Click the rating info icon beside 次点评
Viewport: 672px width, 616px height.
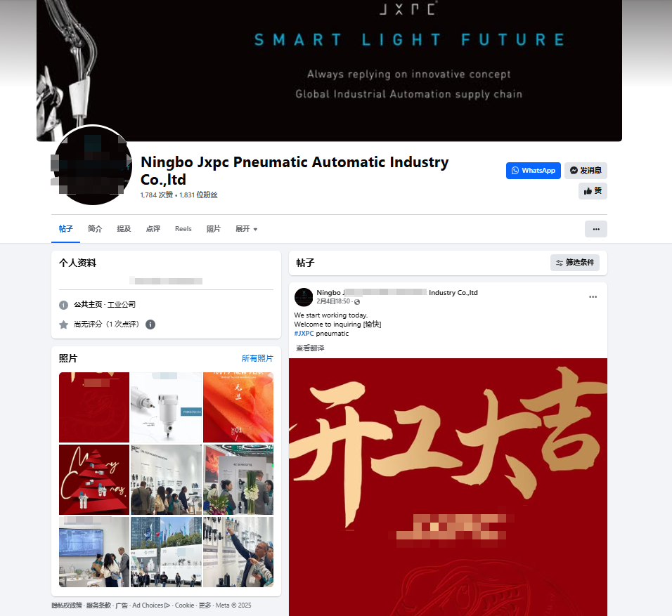150,325
